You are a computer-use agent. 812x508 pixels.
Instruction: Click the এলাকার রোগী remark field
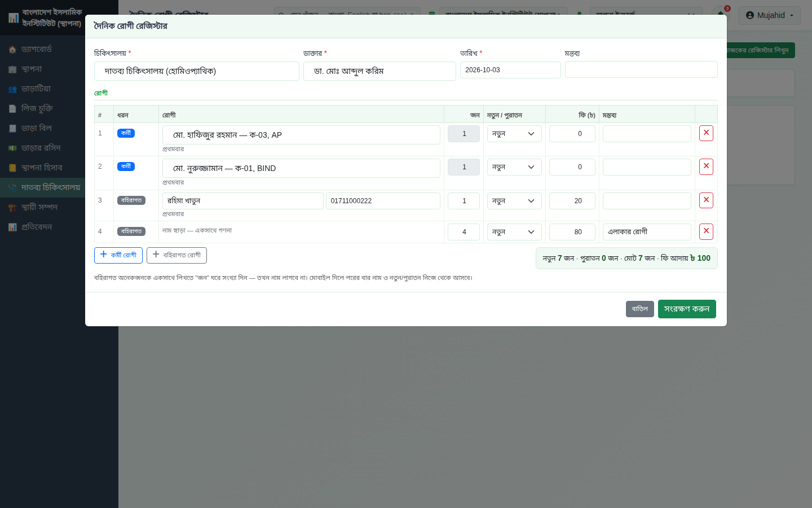pyautogui.click(x=647, y=232)
